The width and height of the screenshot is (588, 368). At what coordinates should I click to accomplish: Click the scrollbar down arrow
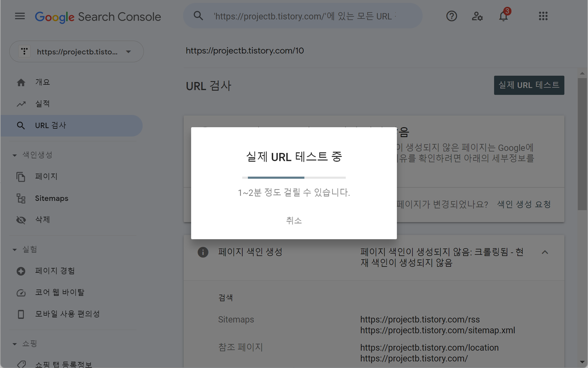pos(582,362)
